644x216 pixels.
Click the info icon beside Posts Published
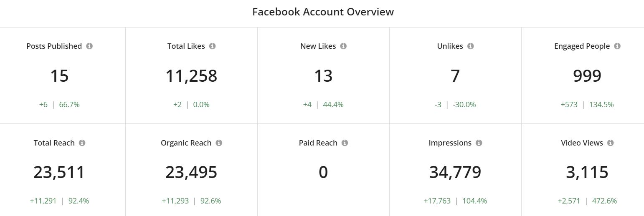(x=89, y=46)
